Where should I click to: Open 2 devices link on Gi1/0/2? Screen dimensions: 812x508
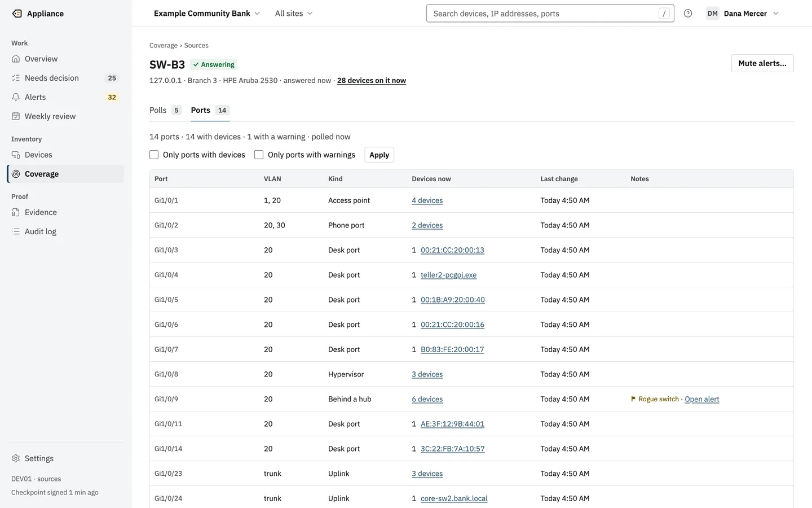(427, 225)
